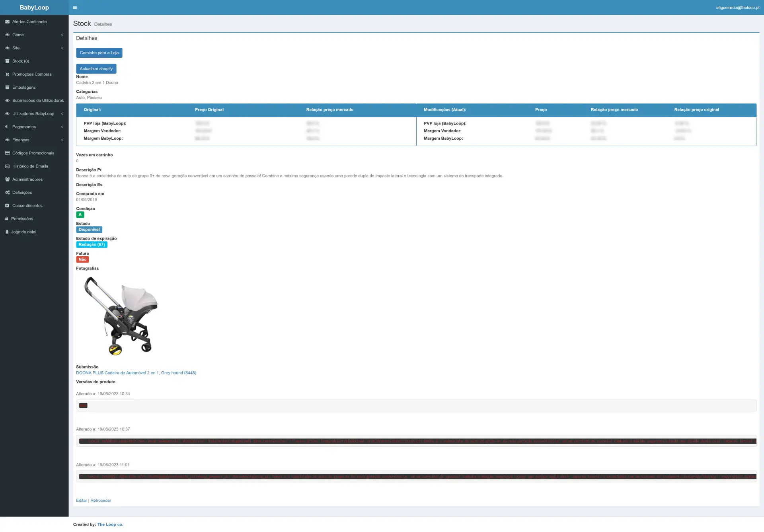Toggle the hamburger sidebar menu icon
This screenshot has width=764, height=532.
[75, 8]
